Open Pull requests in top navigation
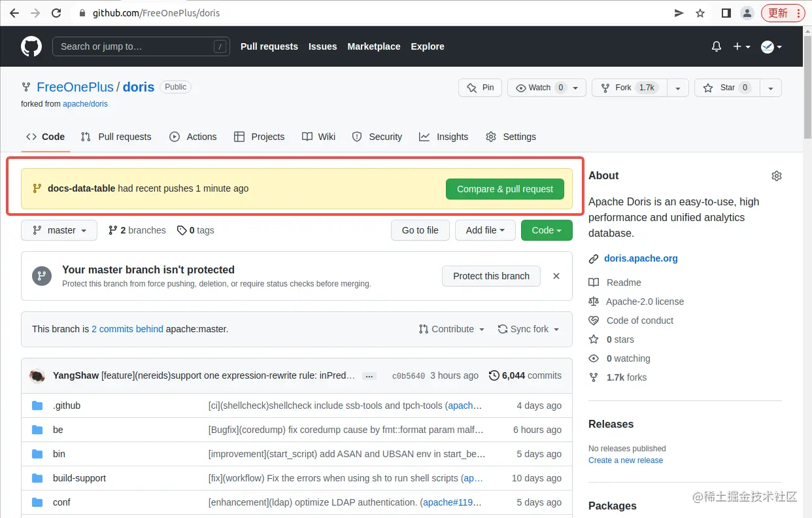This screenshot has width=812, height=518. (x=269, y=46)
